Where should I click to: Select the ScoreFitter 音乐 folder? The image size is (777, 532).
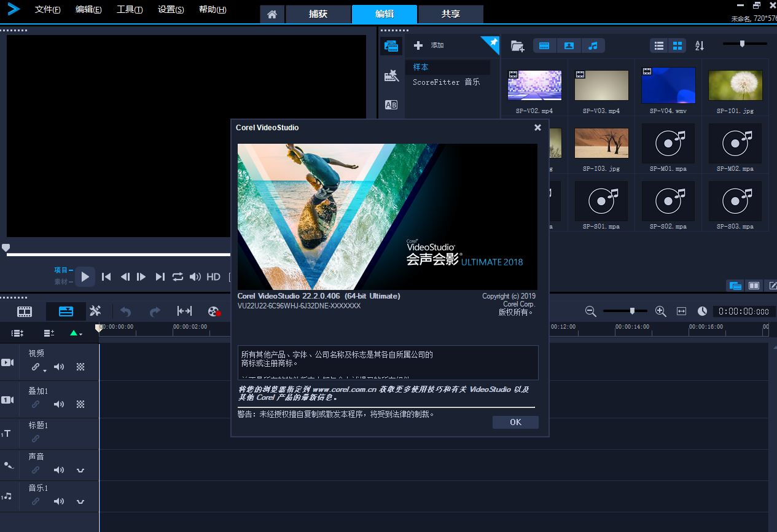click(448, 82)
